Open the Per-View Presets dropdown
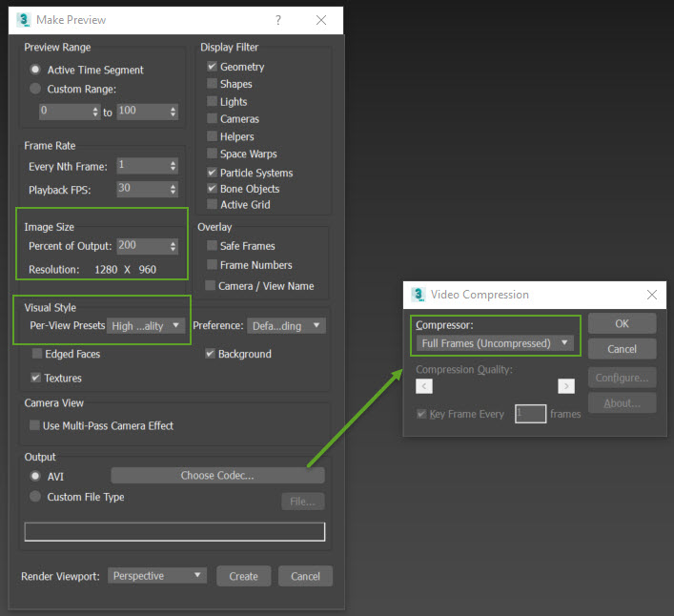This screenshot has height=616, width=674. click(146, 326)
